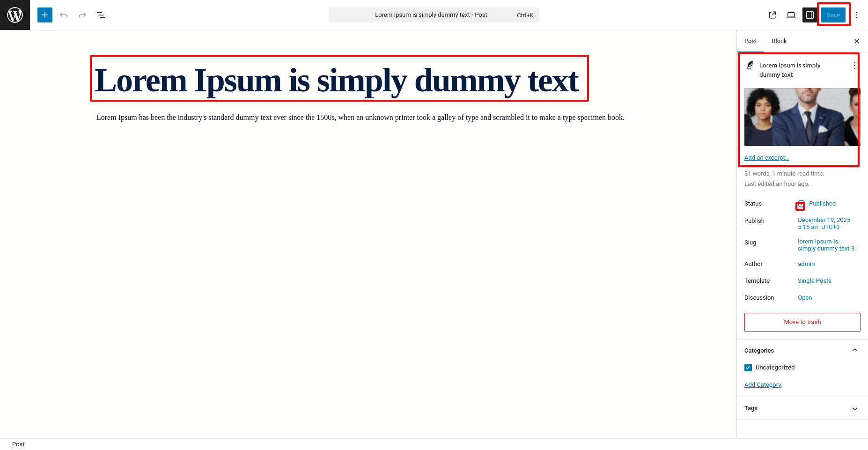
Task: Click the WordPress logo icon
Action: pyautogui.click(x=15, y=15)
